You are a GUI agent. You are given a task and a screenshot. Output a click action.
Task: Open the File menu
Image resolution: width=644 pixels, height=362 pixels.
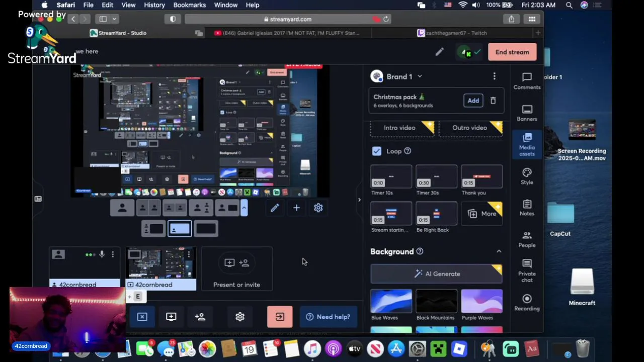pyautogui.click(x=88, y=5)
